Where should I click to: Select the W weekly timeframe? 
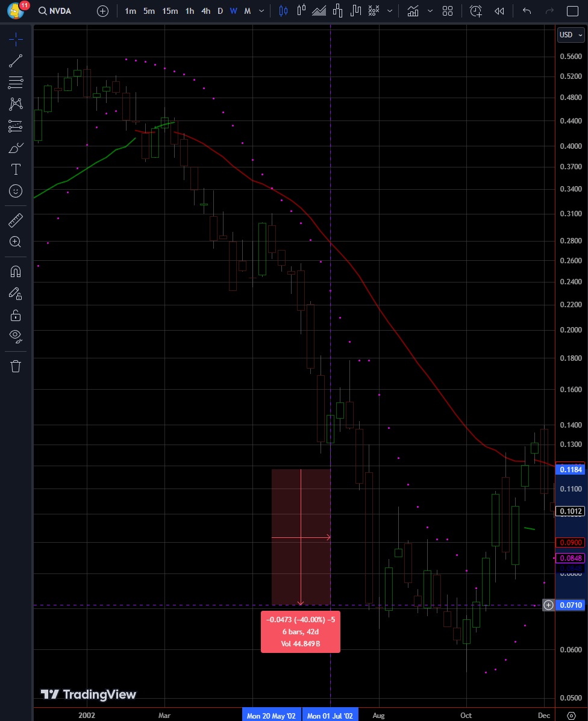[x=234, y=11]
